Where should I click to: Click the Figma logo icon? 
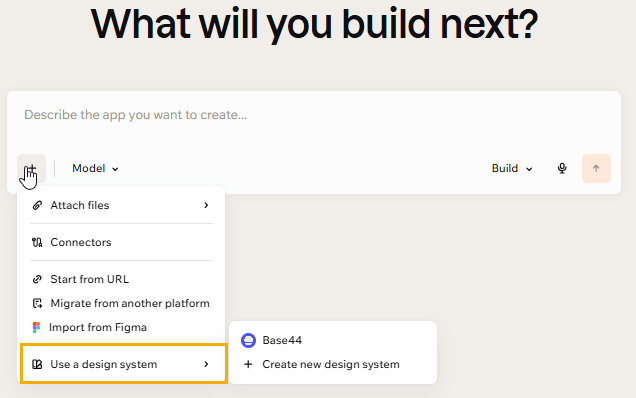(x=37, y=327)
